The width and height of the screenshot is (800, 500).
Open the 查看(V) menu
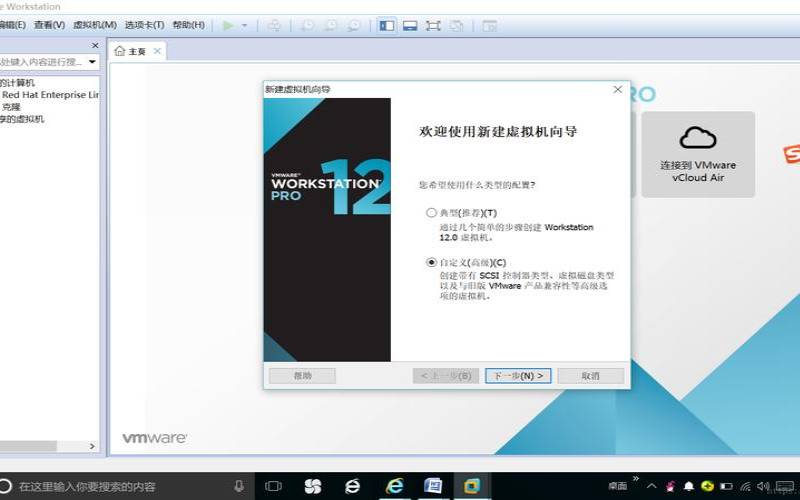(x=49, y=25)
